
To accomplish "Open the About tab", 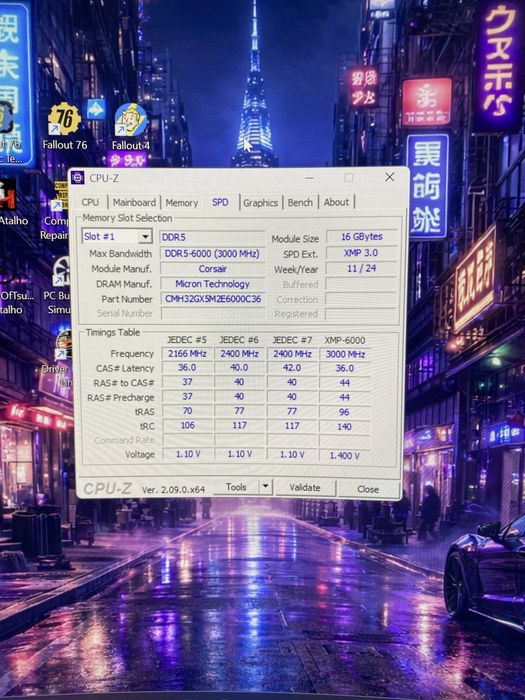I will (x=336, y=202).
